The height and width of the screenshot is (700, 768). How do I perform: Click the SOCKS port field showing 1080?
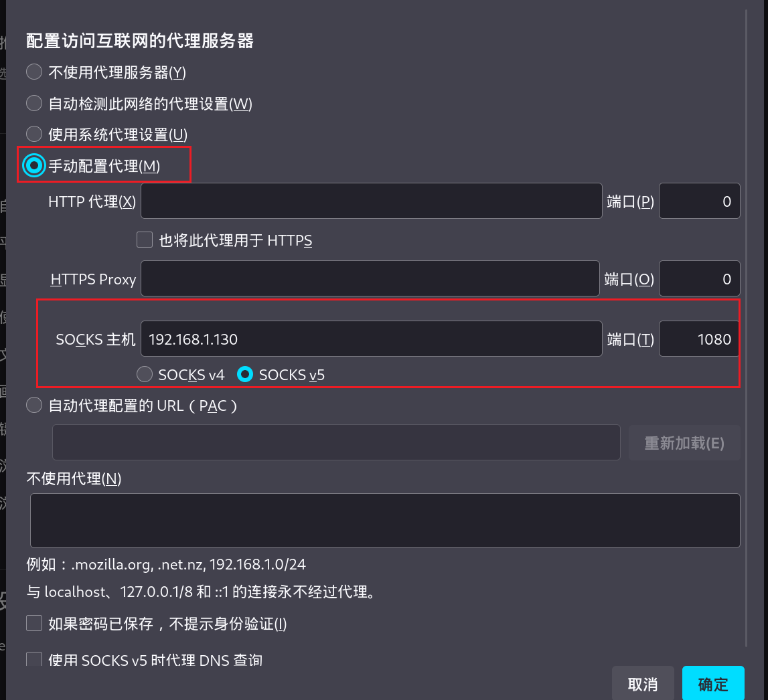coord(699,339)
